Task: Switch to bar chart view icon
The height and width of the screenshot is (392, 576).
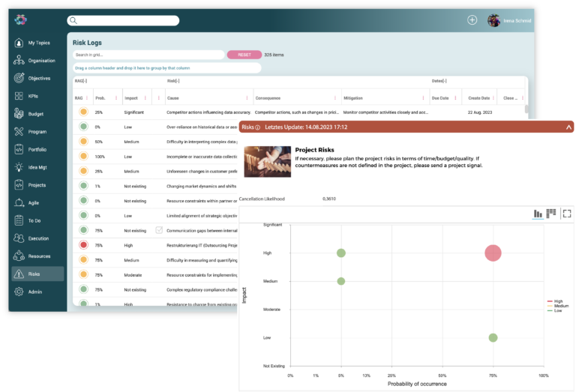Action: pos(538,214)
